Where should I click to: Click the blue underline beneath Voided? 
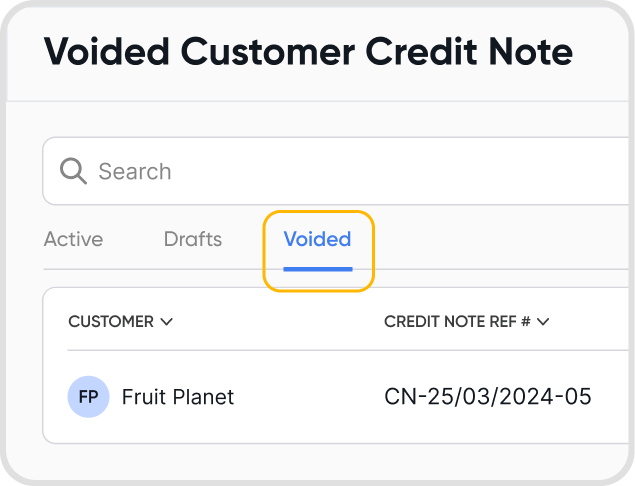tap(317, 268)
